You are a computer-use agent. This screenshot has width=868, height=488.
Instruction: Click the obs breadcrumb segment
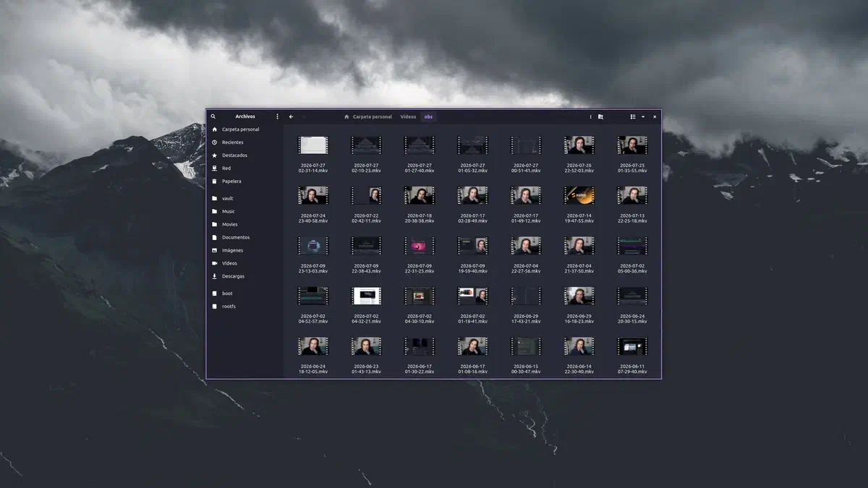(429, 116)
